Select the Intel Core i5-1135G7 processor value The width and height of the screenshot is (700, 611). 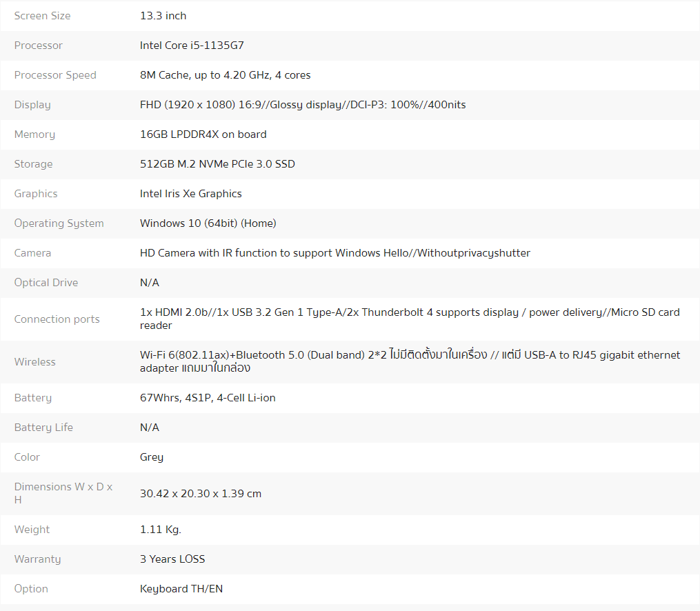point(192,45)
